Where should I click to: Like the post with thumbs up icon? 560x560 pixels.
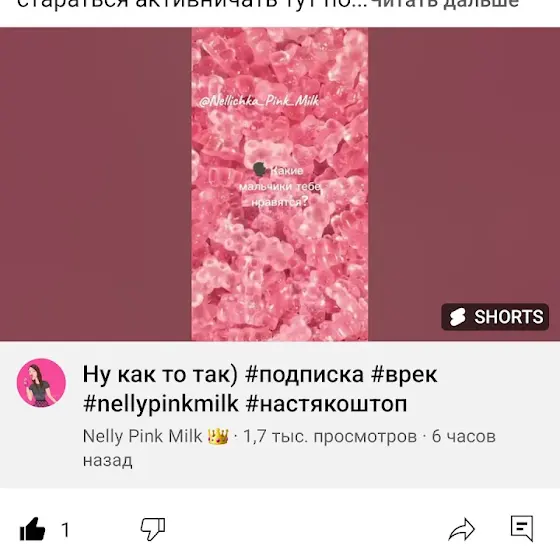(32, 529)
